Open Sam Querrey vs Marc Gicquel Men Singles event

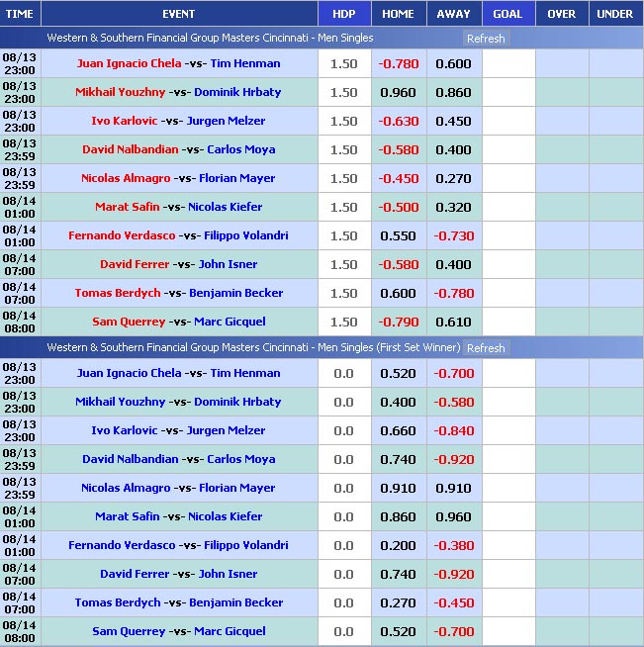coord(178,322)
